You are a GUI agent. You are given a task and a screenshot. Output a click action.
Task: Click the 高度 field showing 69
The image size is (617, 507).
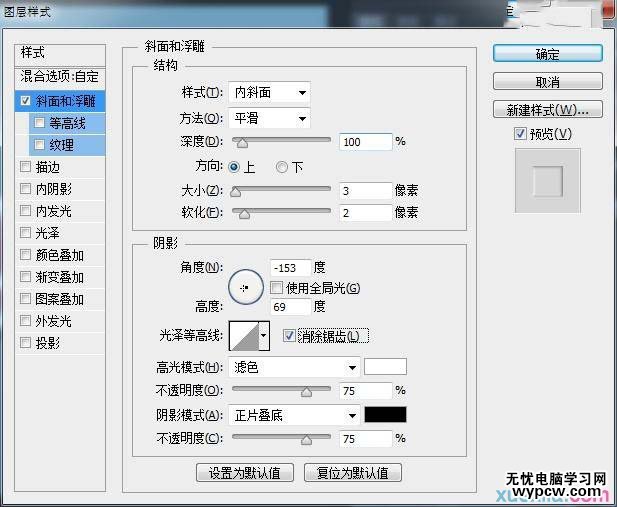pyautogui.click(x=290, y=307)
